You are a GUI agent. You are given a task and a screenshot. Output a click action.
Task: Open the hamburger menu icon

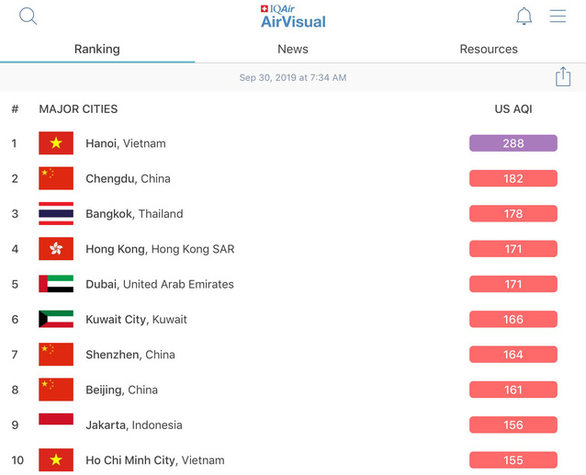(558, 16)
